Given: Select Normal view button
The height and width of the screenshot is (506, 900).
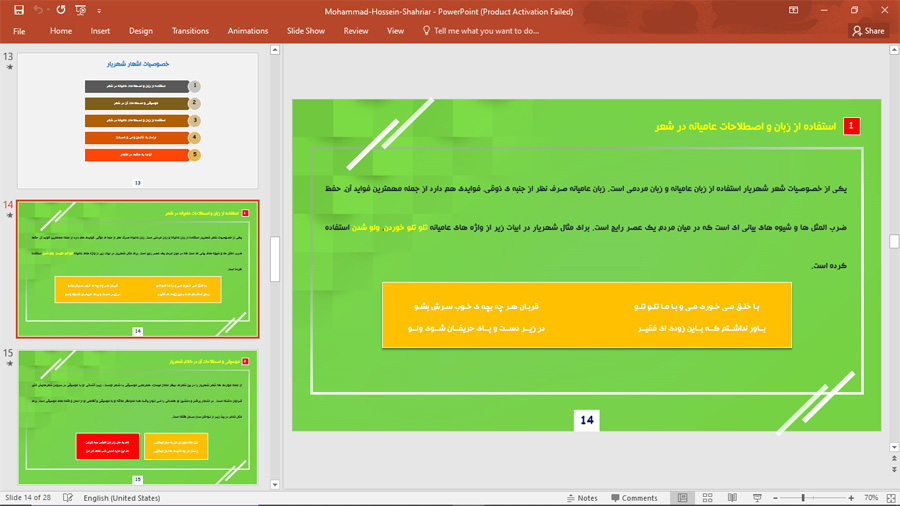Looking at the screenshot, I should coord(683,498).
